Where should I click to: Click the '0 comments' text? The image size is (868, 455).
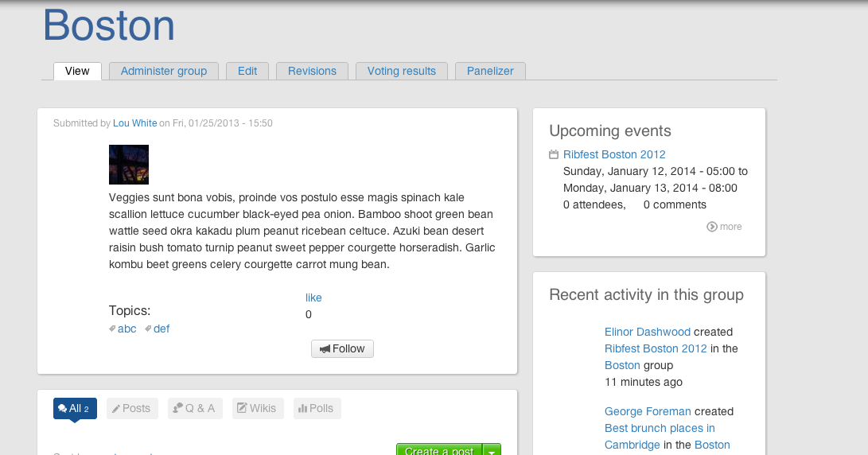tap(675, 204)
